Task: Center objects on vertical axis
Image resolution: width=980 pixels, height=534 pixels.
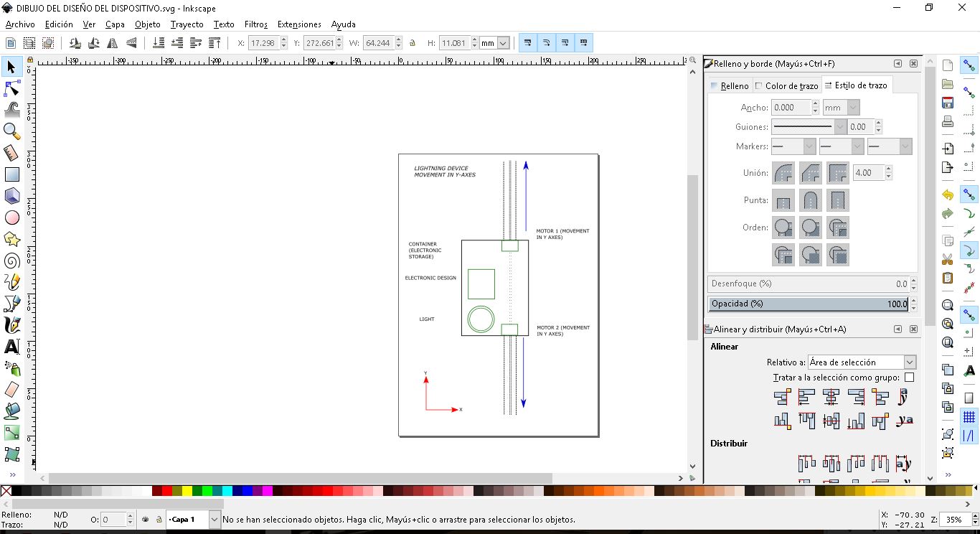Action: [831, 397]
